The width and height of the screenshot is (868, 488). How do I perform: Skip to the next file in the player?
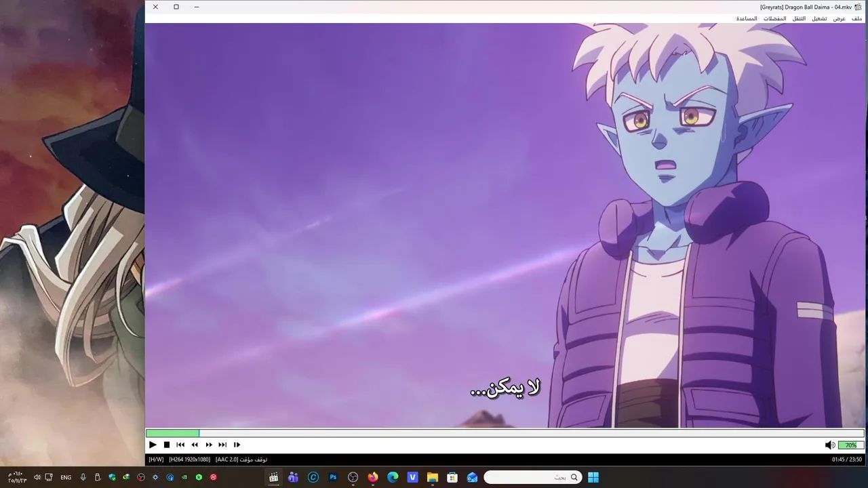(222, 445)
